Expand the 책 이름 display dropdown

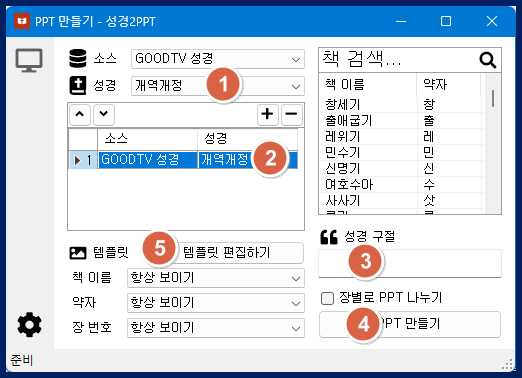pyautogui.click(x=216, y=278)
